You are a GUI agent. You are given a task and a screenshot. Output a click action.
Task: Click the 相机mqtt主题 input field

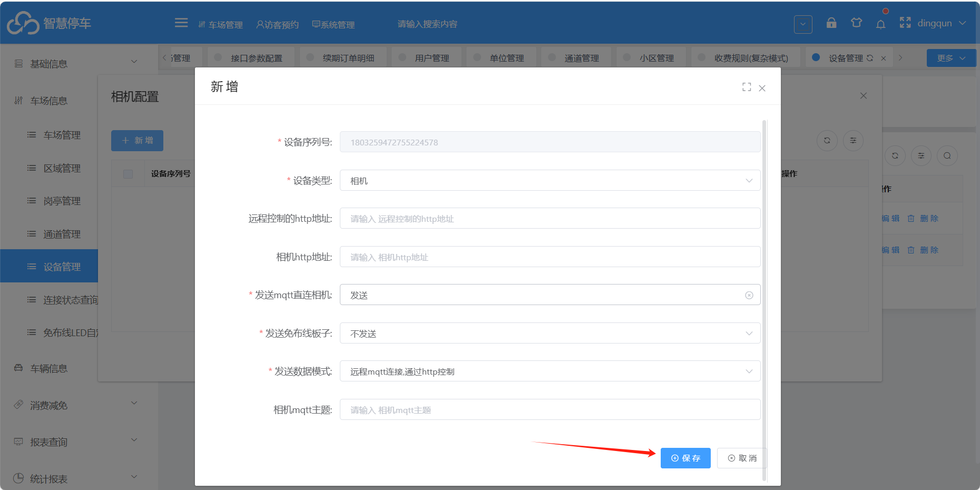click(550, 409)
